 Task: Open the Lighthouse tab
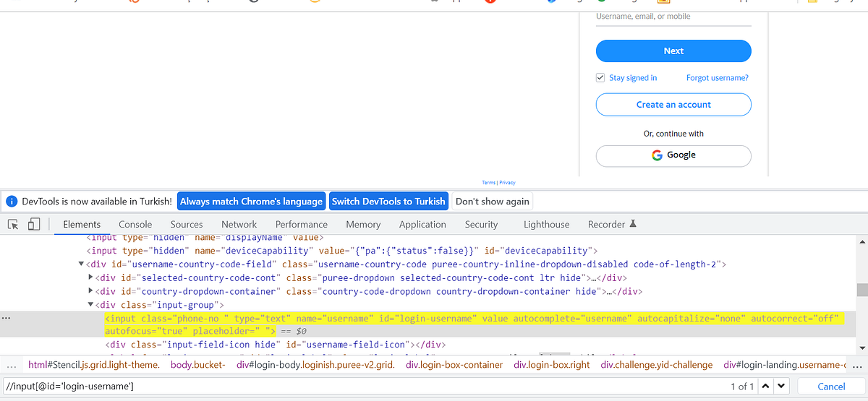click(x=547, y=225)
